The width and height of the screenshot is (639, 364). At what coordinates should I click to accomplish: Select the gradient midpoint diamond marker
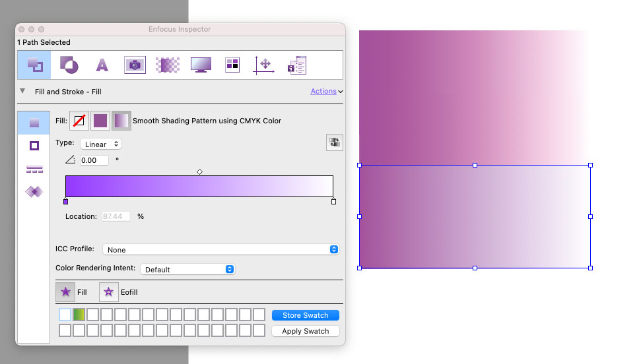[x=199, y=172]
